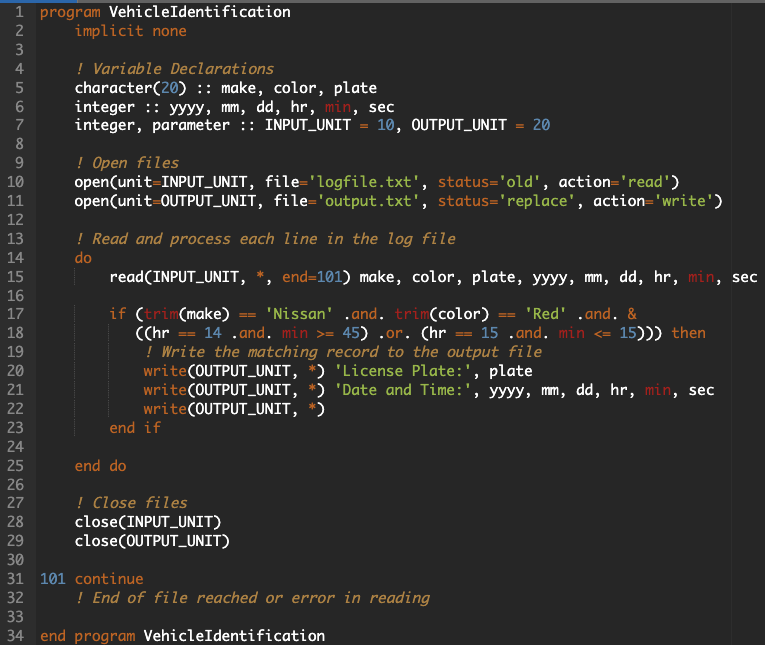Click 'min >= 45' on line 18
765x645 pixels.
(x=321, y=333)
